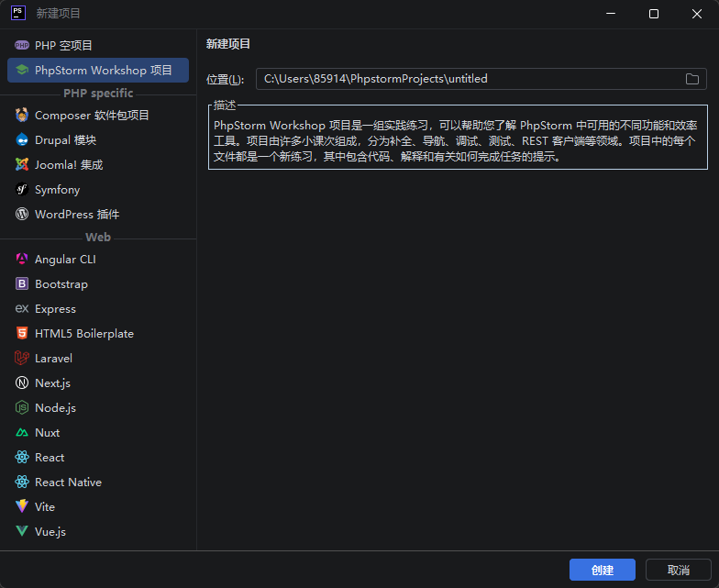Click the Joomla! integration icon
719x588 pixels.
coord(22,165)
